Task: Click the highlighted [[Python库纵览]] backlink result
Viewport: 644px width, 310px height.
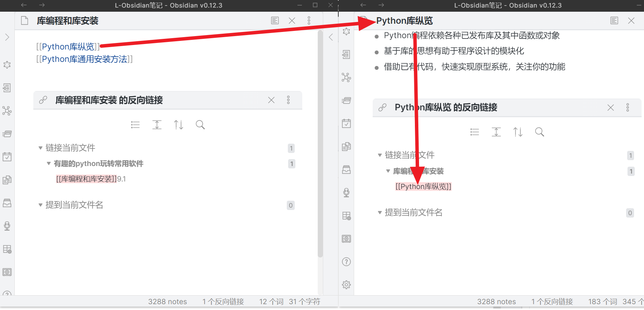Action: tap(423, 186)
